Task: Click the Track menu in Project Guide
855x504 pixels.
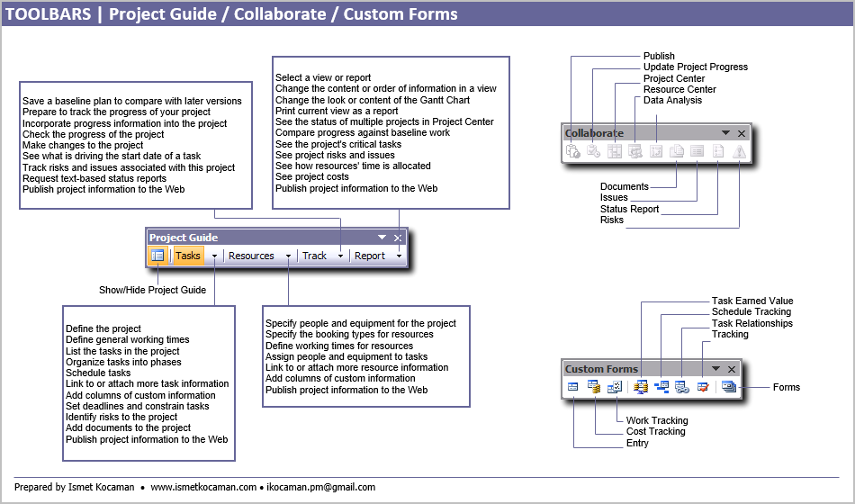Action: click(x=315, y=256)
